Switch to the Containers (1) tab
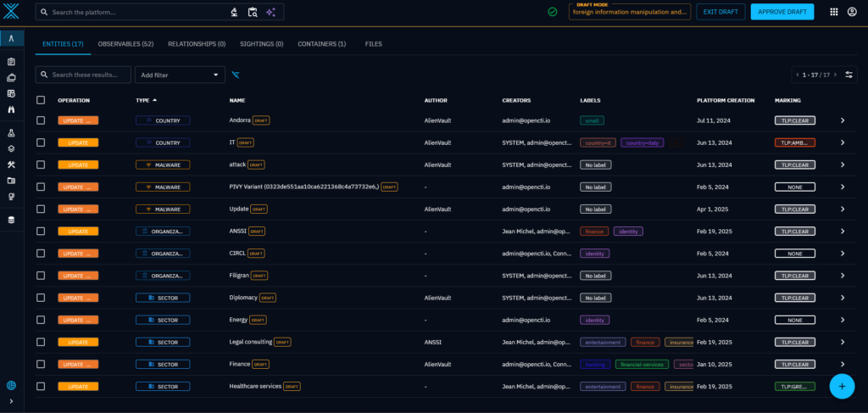Screen dimensions: 868x413 coord(321,43)
